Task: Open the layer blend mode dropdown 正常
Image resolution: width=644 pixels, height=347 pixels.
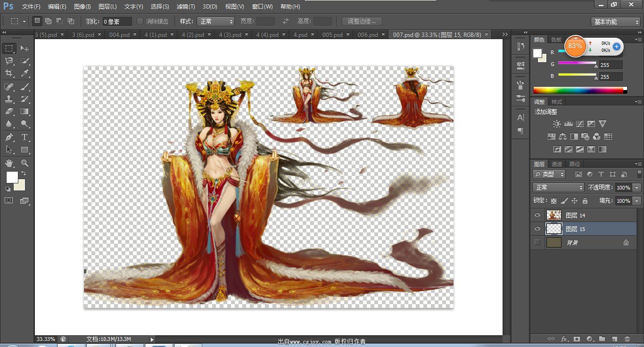Action: 558,188
